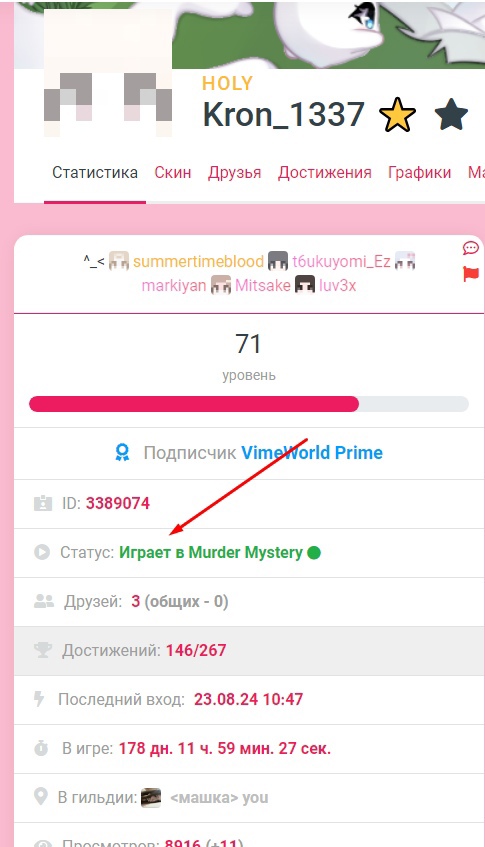
Task: Open summertimeblood's profile link
Action: [x=198, y=261]
